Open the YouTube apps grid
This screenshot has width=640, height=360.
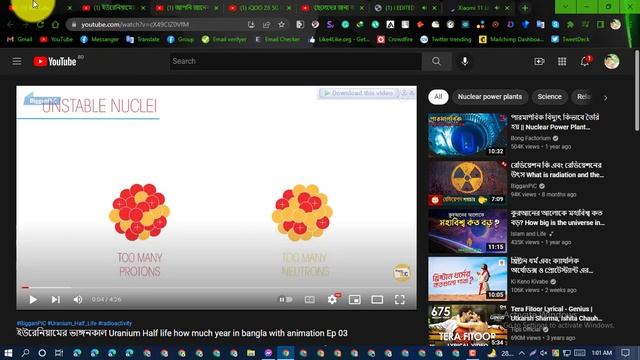pyautogui.click(x=562, y=61)
